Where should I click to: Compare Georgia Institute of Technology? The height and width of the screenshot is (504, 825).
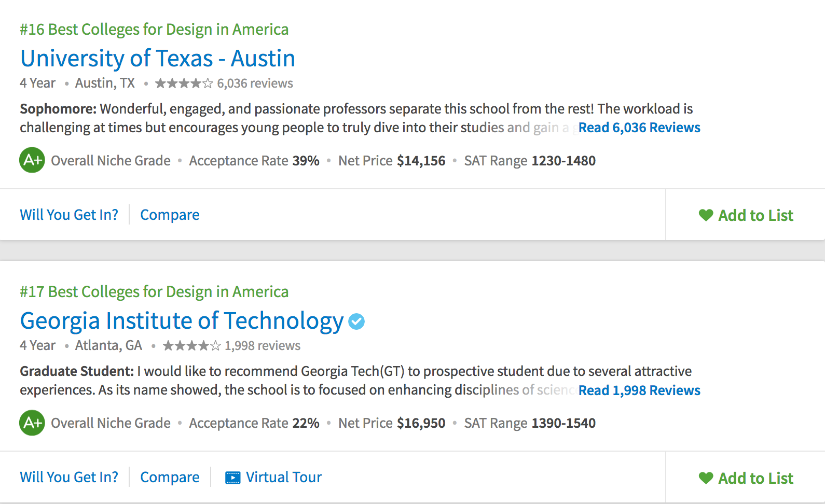(x=170, y=477)
